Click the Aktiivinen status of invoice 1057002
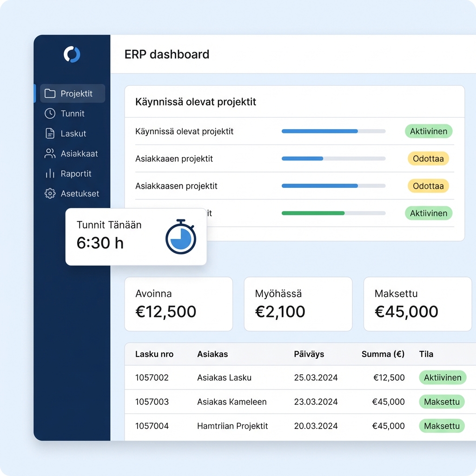Image resolution: width=476 pixels, height=476 pixels. point(443,377)
